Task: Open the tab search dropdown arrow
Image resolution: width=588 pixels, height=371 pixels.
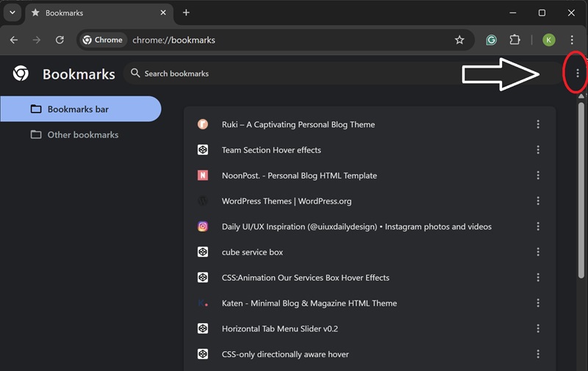Action: pos(12,12)
